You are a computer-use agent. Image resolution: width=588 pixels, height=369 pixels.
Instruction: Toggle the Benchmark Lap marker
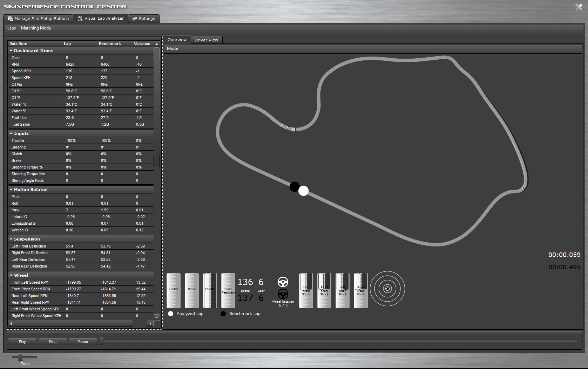pyautogui.click(x=223, y=314)
